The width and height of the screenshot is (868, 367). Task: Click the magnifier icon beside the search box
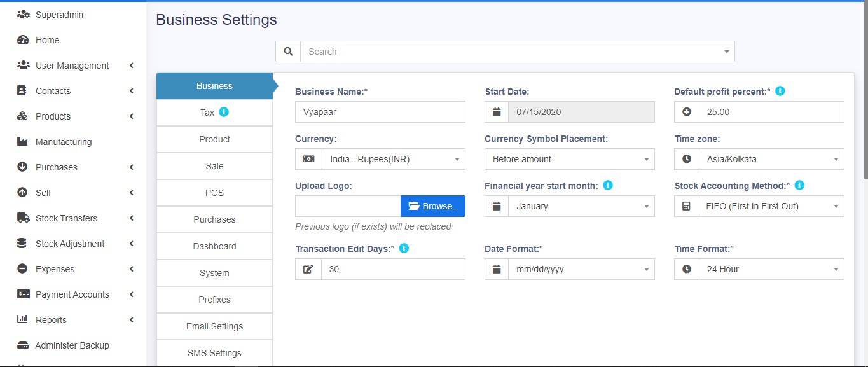(x=288, y=52)
